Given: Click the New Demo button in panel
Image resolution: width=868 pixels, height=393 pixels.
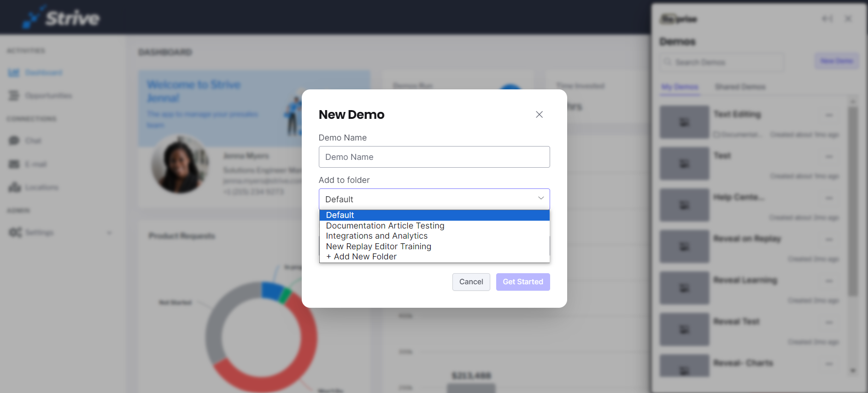Looking at the screenshot, I should pos(837,61).
